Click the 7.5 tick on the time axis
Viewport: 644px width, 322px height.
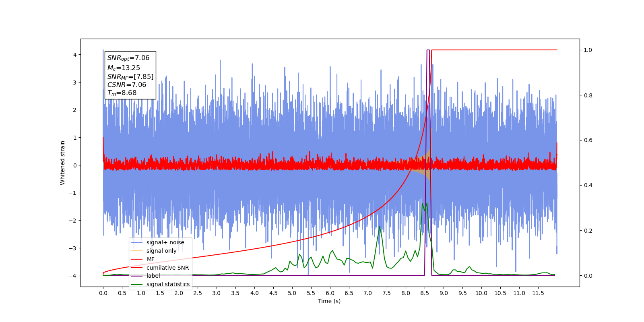[x=387, y=293]
